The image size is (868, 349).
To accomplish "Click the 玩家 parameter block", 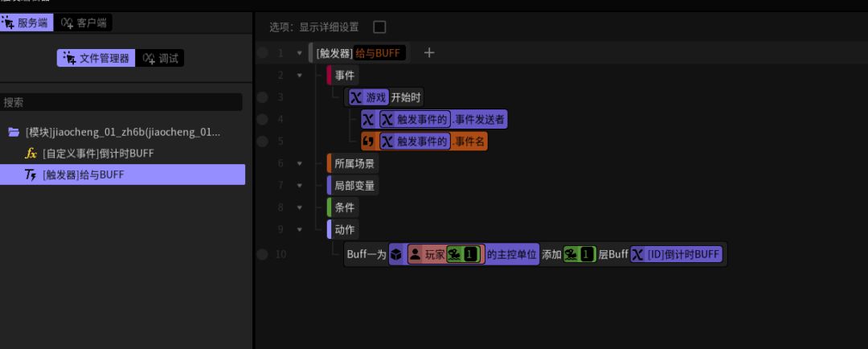I will tap(446, 254).
